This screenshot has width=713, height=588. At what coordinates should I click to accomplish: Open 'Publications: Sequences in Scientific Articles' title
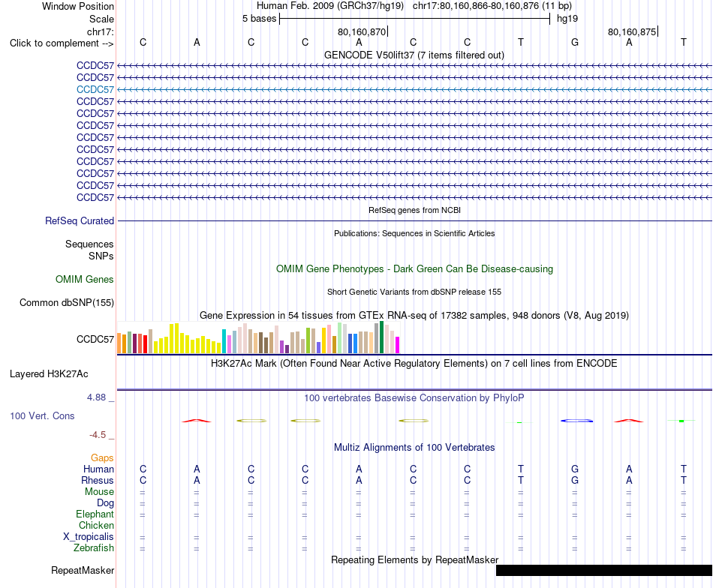pos(414,233)
